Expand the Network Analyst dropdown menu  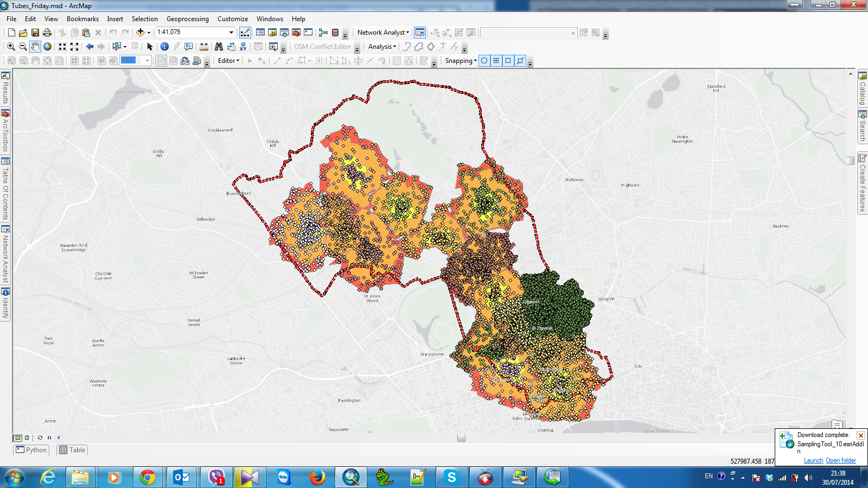click(x=383, y=33)
